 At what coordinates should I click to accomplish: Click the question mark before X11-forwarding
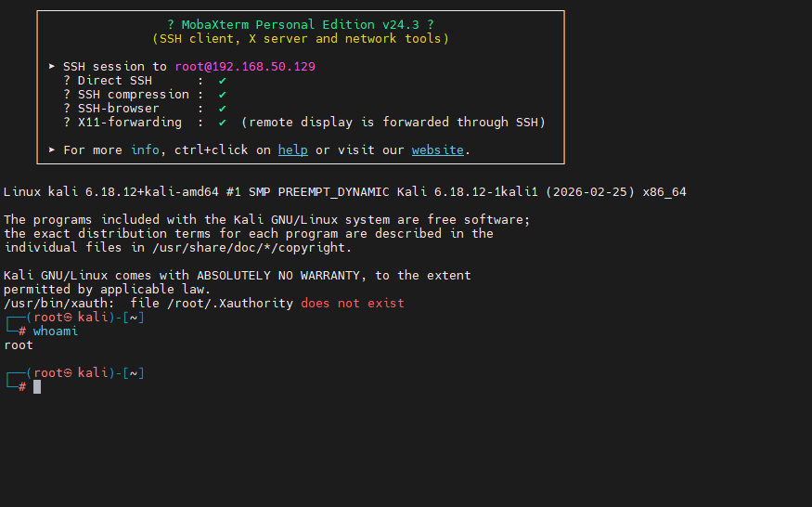click(x=67, y=122)
